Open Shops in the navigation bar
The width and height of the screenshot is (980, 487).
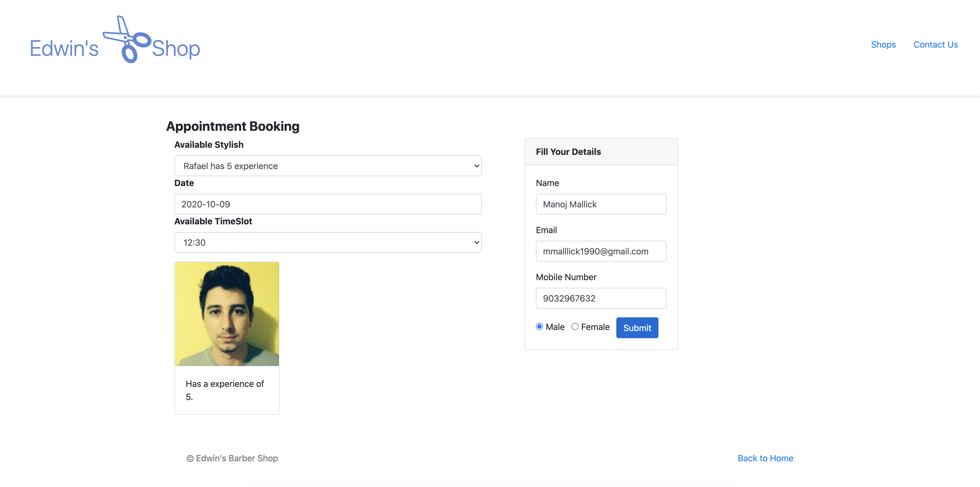(x=883, y=45)
